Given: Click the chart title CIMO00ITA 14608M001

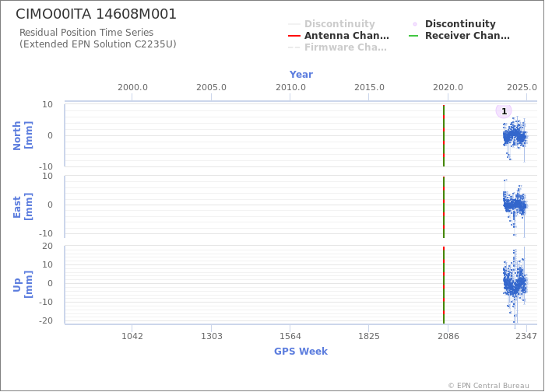Looking at the screenshot, I should pos(97,14).
